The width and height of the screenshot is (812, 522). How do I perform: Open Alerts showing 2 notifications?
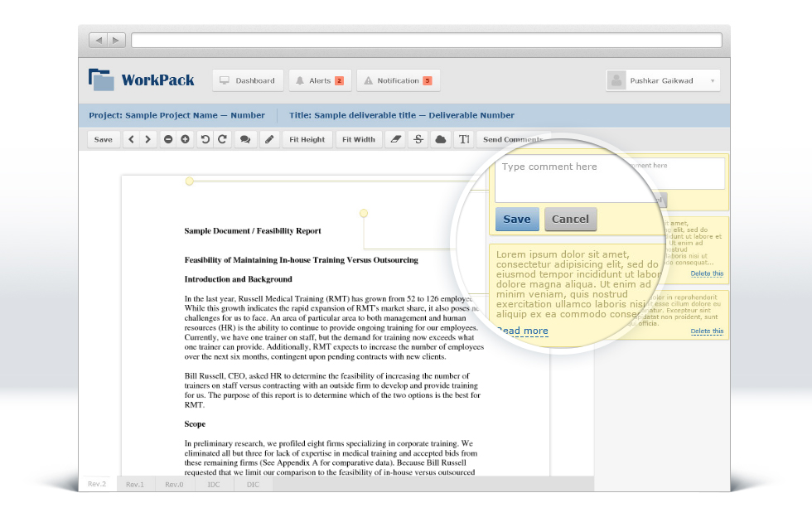(x=320, y=80)
